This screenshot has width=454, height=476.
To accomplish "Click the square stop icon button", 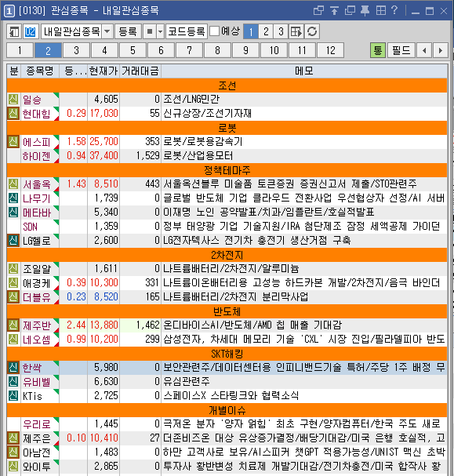I will click(x=150, y=31).
